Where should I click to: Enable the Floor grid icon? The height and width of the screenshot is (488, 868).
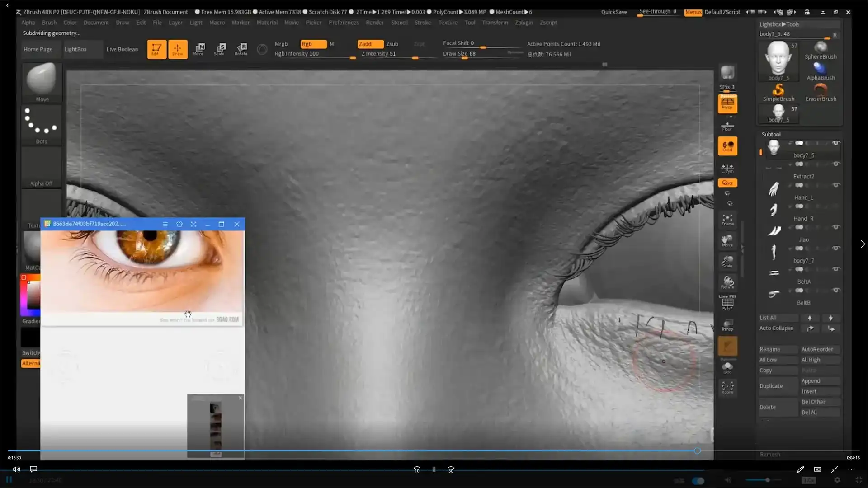(727, 126)
